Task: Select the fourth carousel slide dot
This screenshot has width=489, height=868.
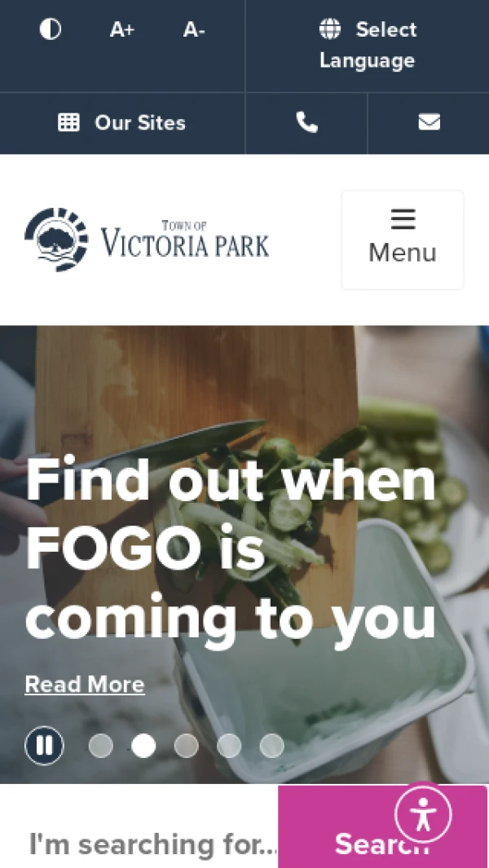Action: coord(229,746)
